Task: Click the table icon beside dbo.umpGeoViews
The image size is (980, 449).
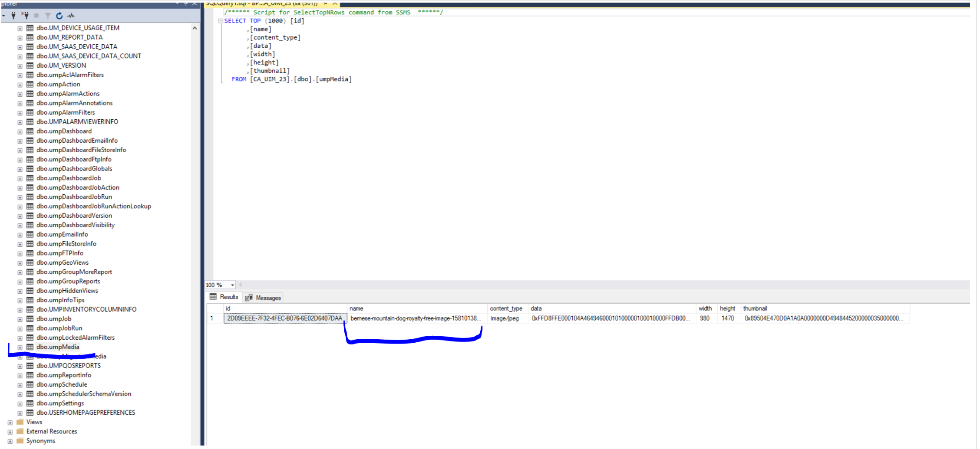Action: pyautogui.click(x=30, y=262)
